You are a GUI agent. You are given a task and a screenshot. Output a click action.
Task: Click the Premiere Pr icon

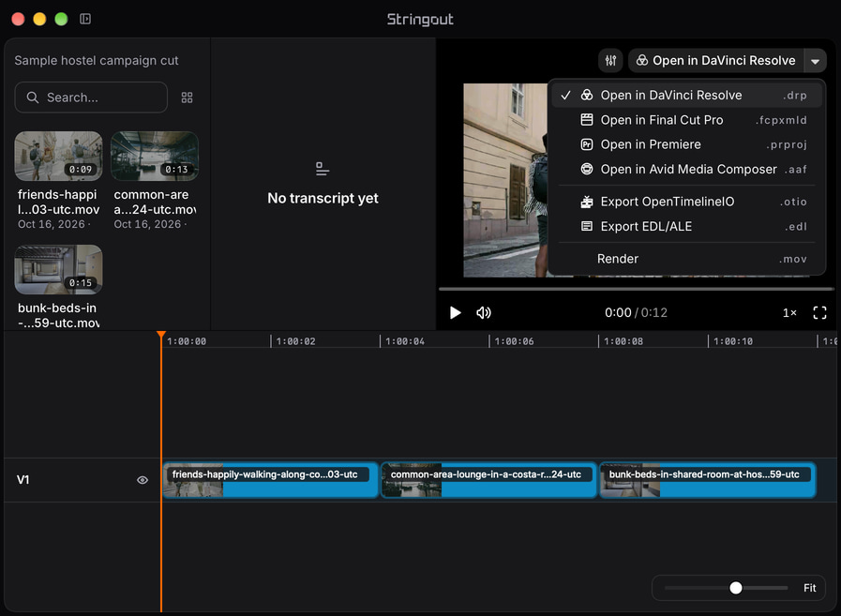(x=587, y=144)
